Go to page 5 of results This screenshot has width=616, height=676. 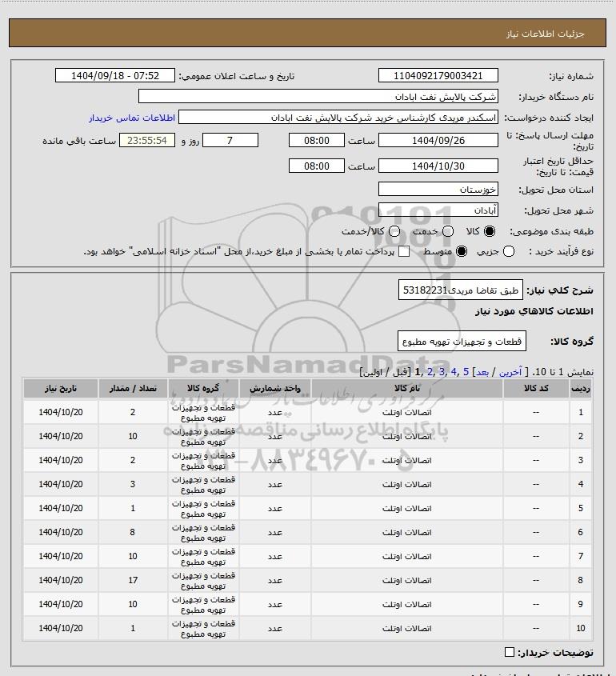pyautogui.click(x=466, y=372)
